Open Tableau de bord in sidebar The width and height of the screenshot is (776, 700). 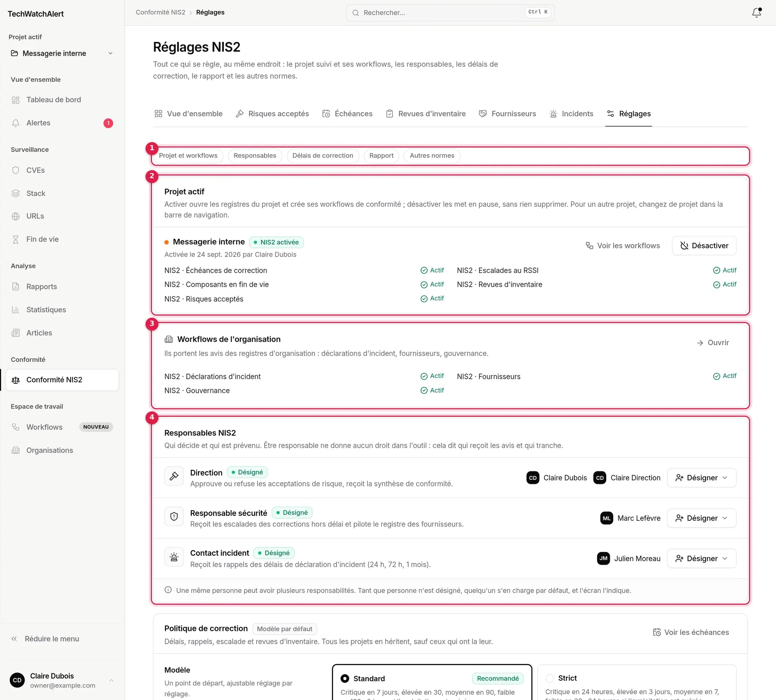62,100
